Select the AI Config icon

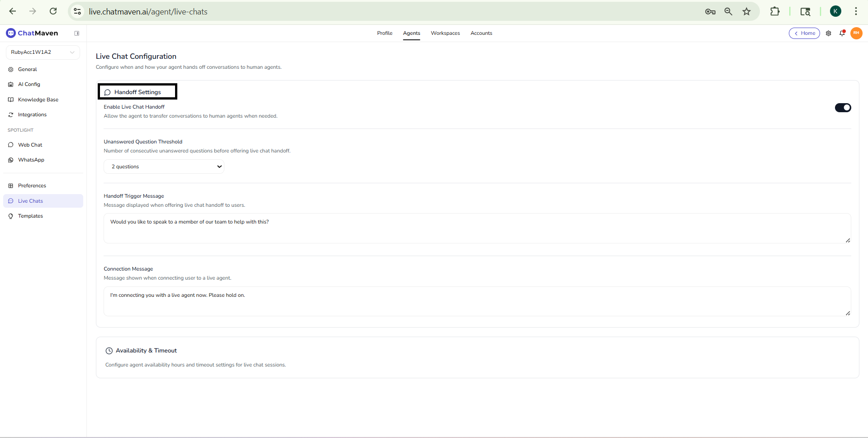tap(11, 84)
